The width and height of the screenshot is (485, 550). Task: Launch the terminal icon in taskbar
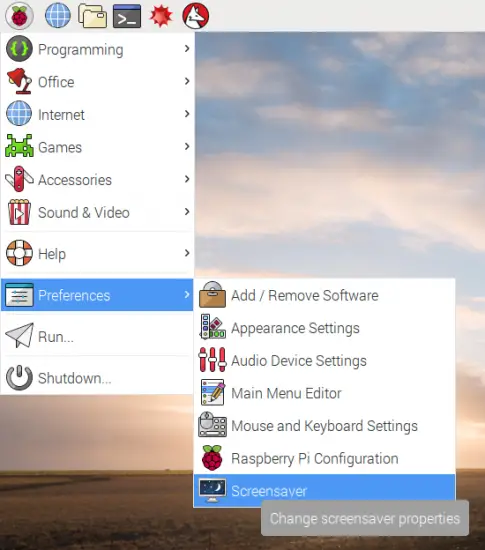tap(127, 16)
